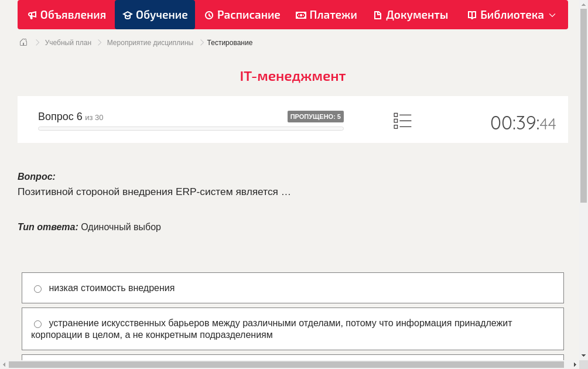
Task: Click the Обучение graduation cap icon
Action: coord(128,15)
